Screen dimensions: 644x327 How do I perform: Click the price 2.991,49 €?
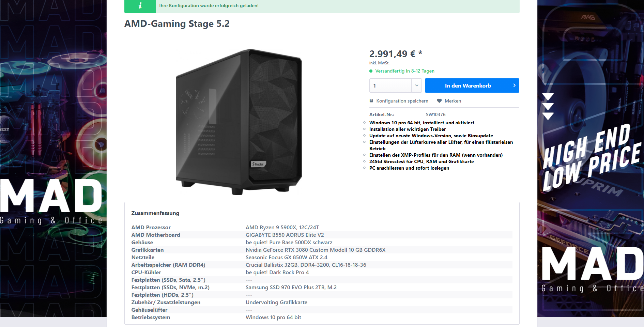click(396, 54)
